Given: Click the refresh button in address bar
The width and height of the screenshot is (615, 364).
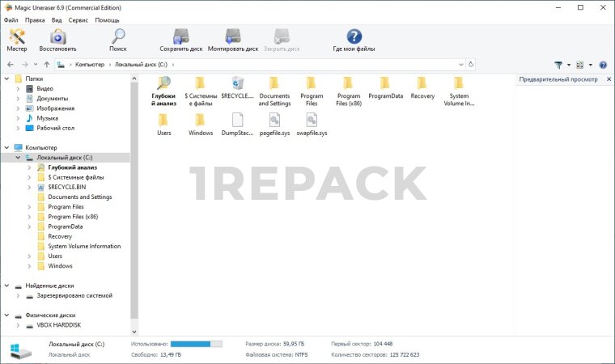Looking at the screenshot, I should click(x=471, y=65).
